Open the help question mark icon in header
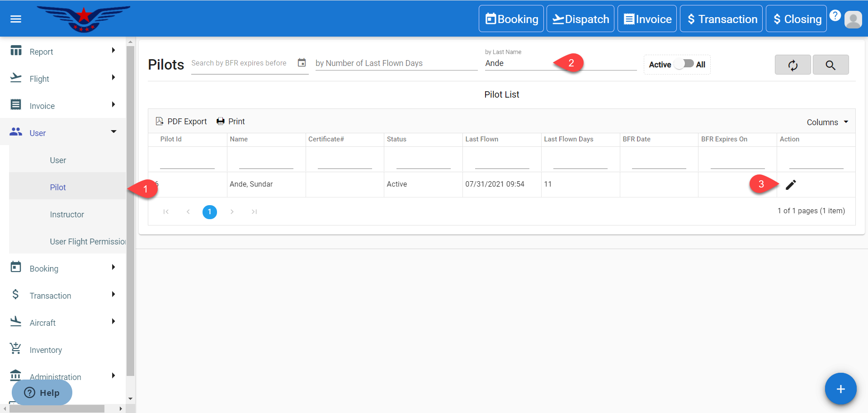The height and width of the screenshot is (413, 868). (835, 15)
